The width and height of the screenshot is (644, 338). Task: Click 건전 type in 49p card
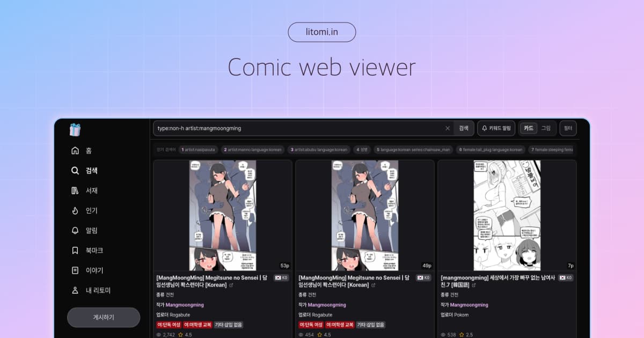[x=312, y=295]
